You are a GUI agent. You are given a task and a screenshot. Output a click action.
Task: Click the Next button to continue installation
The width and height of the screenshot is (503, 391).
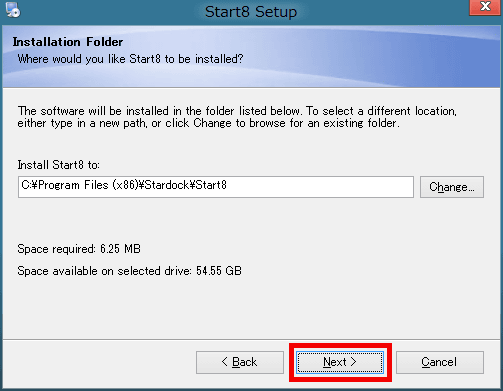click(x=340, y=362)
